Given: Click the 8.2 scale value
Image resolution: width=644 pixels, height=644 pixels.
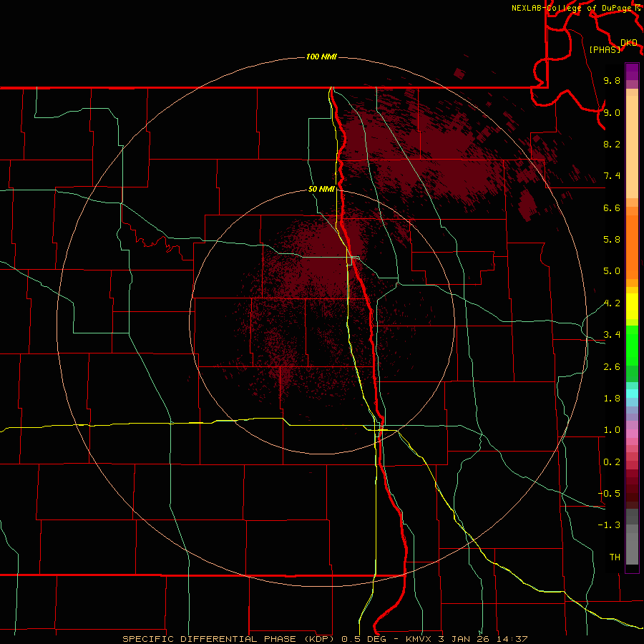Looking at the screenshot, I should (x=612, y=144).
